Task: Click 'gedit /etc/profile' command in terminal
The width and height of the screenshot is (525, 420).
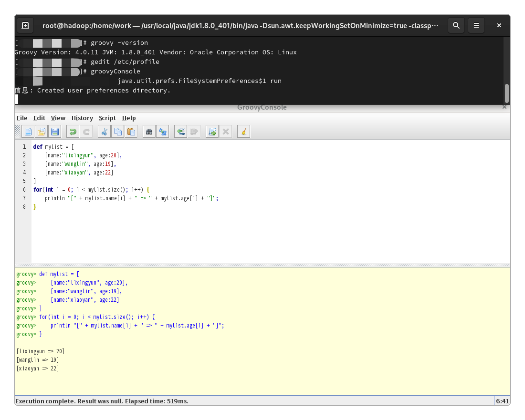Action: pyautogui.click(x=125, y=62)
